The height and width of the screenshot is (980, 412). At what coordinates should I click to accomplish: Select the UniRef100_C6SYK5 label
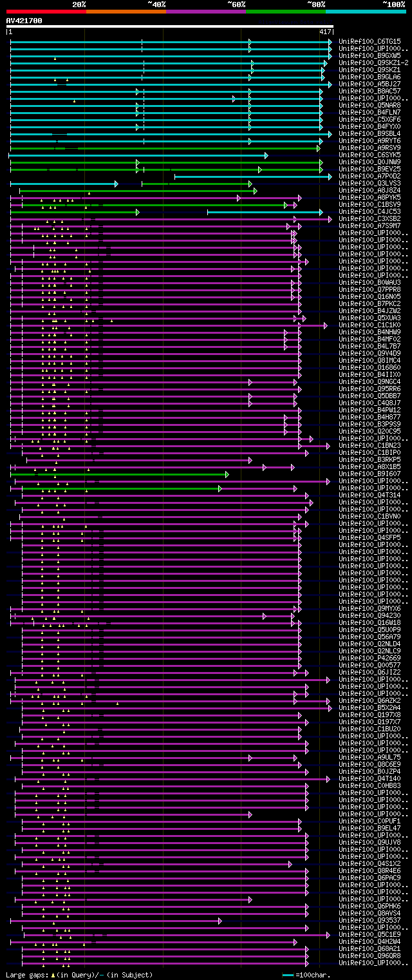(369, 155)
